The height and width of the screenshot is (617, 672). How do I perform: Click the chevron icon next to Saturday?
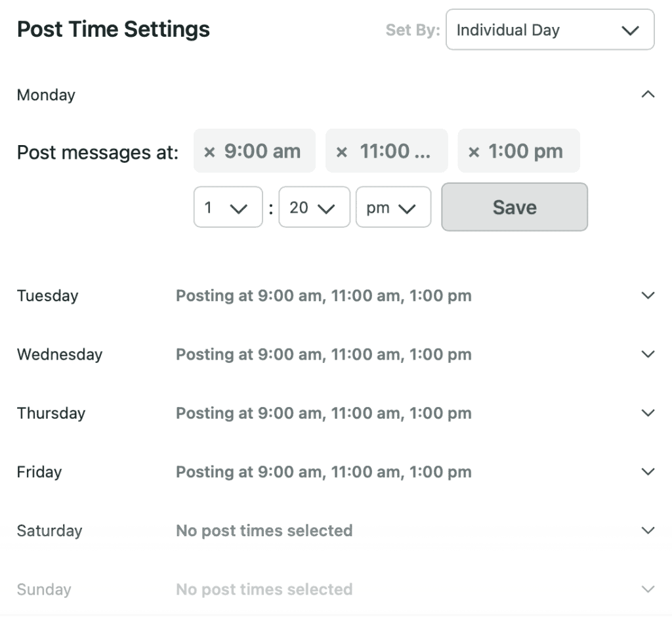point(648,530)
